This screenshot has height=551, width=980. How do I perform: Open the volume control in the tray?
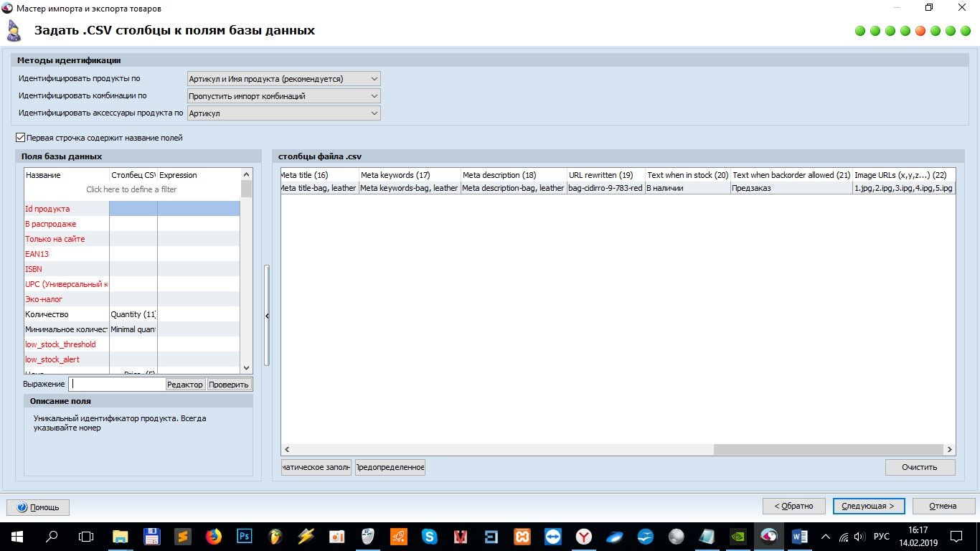click(859, 536)
